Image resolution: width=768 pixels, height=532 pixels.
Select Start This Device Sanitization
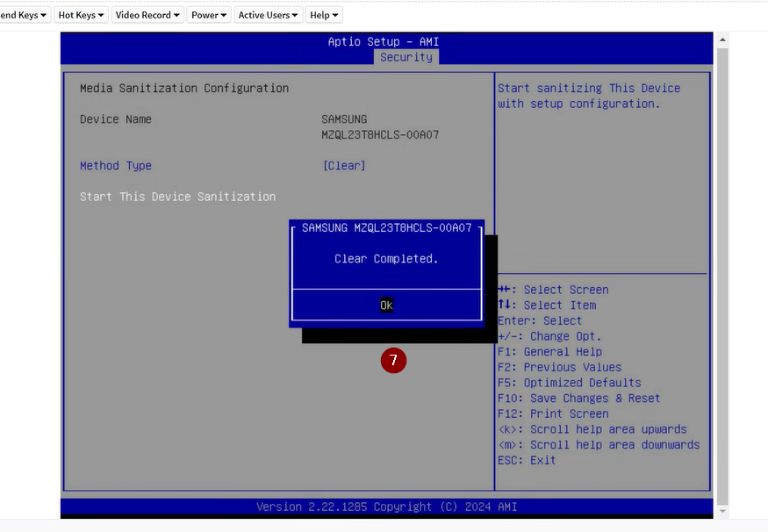[178, 197]
